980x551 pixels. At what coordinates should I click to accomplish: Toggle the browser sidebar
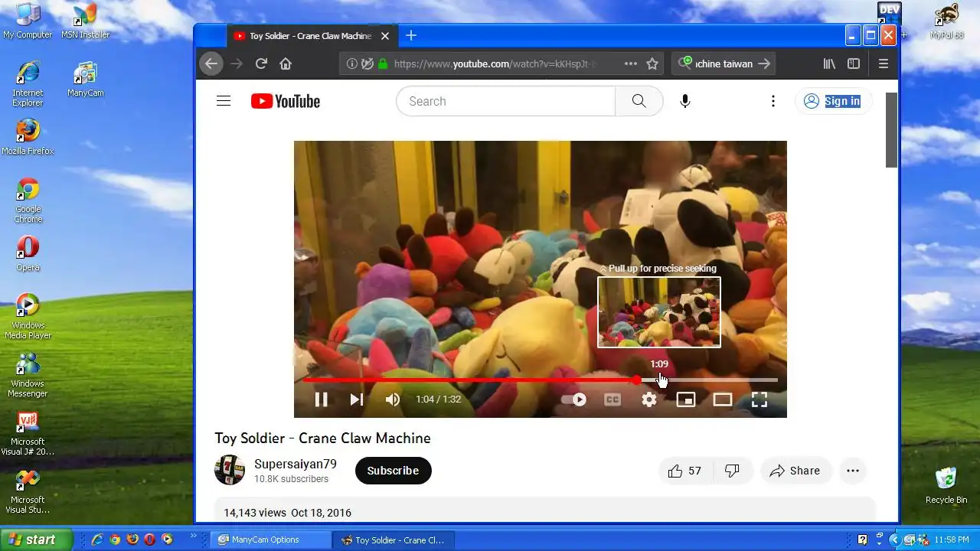pyautogui.click(x=854, y=64)
